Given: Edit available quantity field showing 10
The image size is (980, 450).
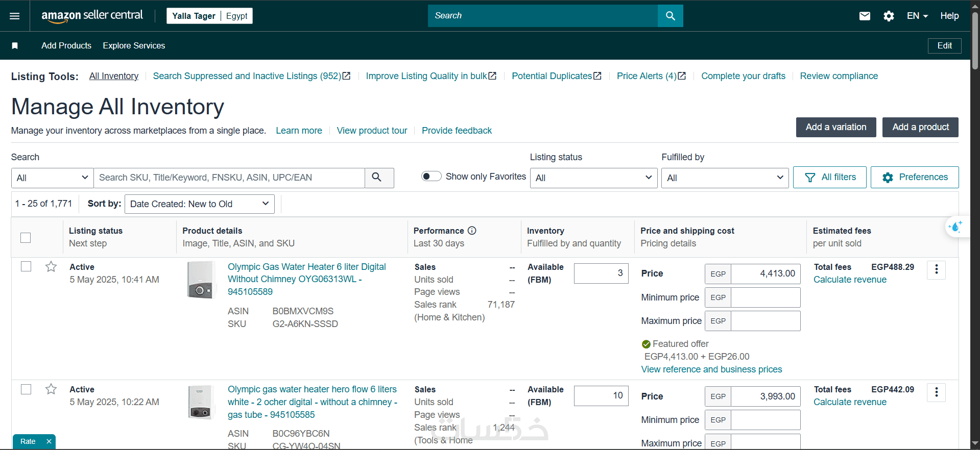Looking at the screenshot, I should (x=601, y=396).
